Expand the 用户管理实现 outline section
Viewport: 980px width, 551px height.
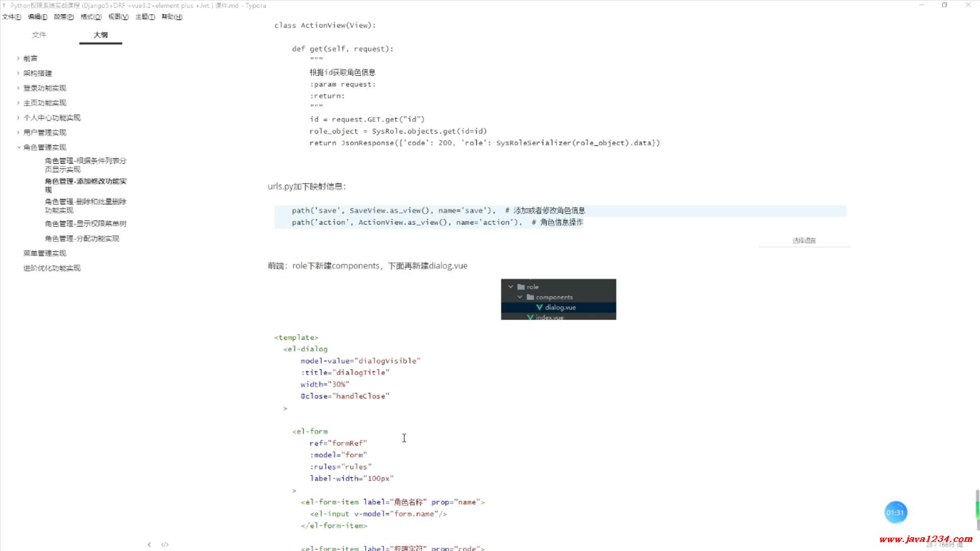point(18,133)
